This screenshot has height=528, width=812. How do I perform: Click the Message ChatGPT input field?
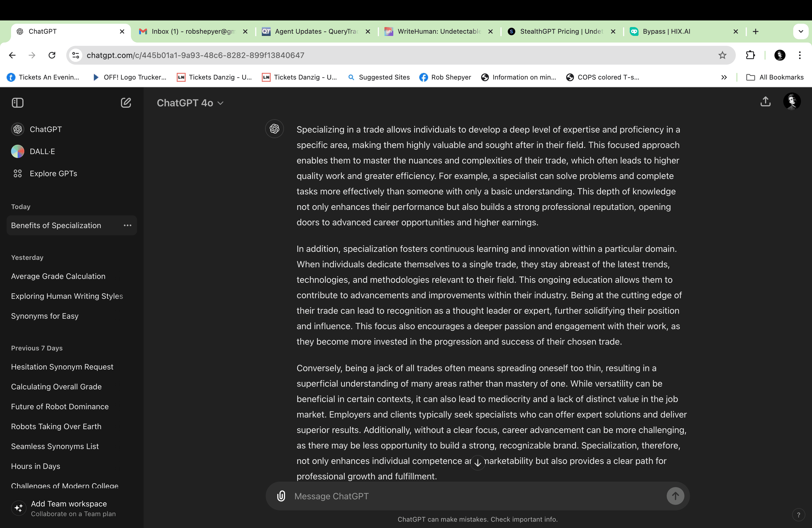pyautogui.click(x=478, y=496)
